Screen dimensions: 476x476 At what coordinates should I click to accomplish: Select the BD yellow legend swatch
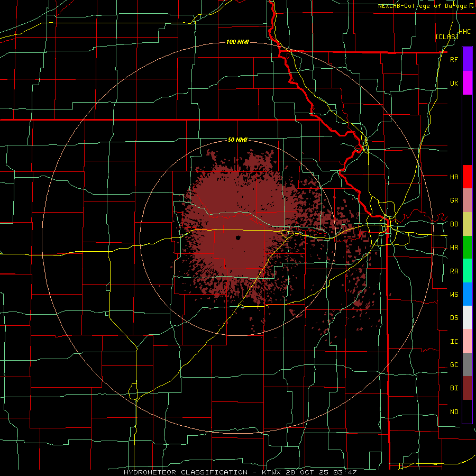[467, 224]
